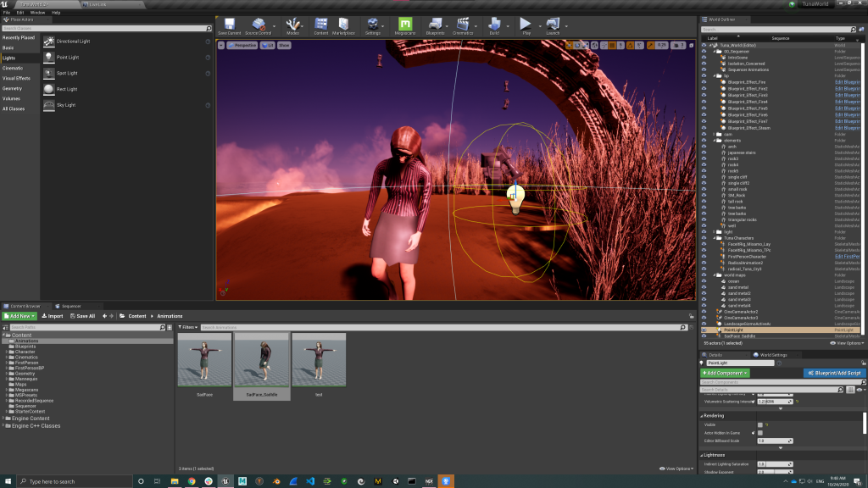The image size is (868, 488).
Task: Open the World Settings tab
Action: point(773,354)
